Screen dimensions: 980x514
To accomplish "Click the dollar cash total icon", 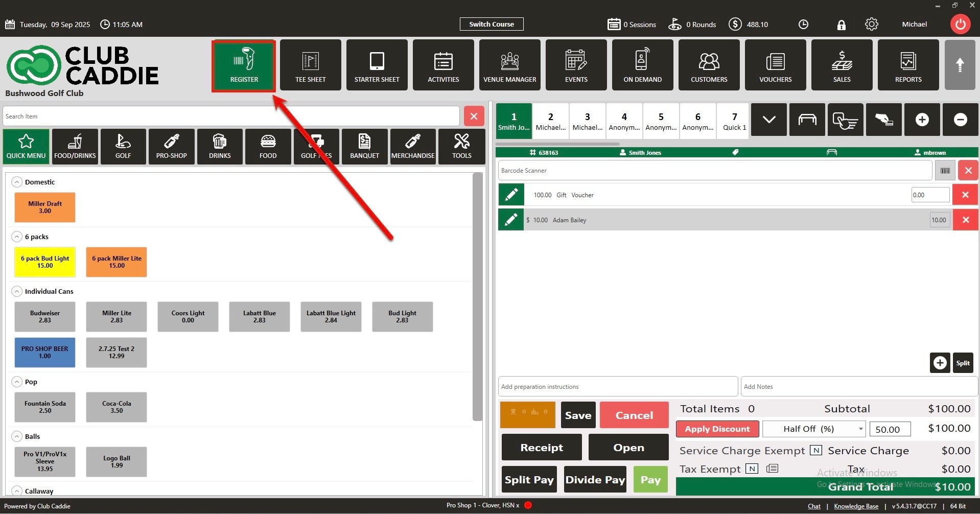I will 735,24.
